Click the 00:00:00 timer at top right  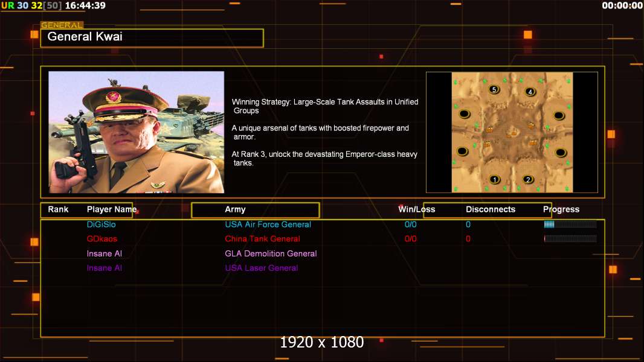622,5
